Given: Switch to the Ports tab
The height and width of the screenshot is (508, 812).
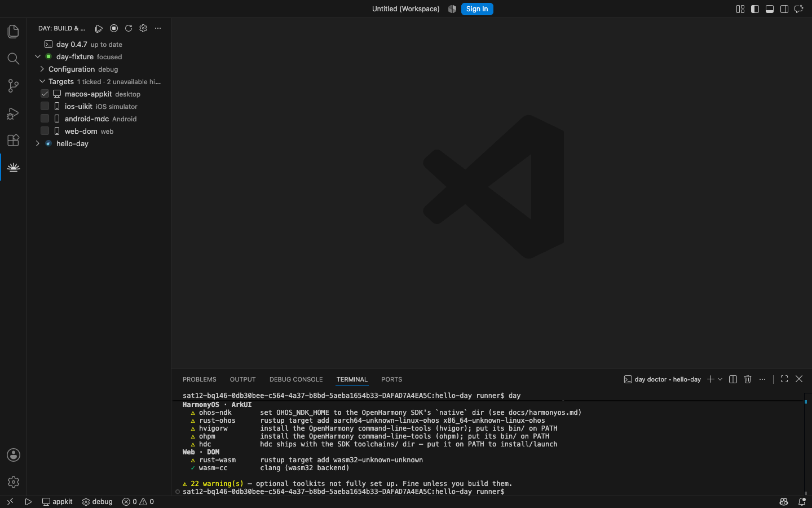Looking at the screenshot, I should pos(391,379).
